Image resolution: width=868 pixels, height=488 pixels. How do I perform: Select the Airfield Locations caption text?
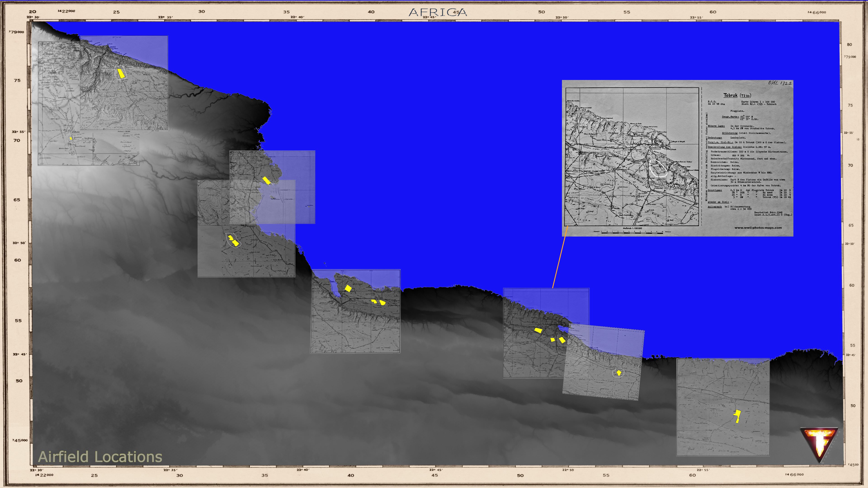pyautogui.click(x=100, y=457)
